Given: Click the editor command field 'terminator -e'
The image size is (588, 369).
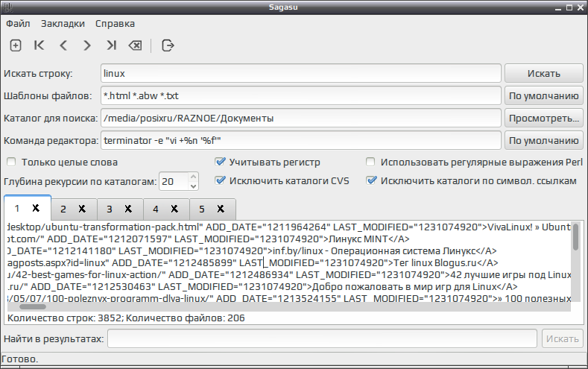Looking at the screenshot, I should (x=301, y=141).
